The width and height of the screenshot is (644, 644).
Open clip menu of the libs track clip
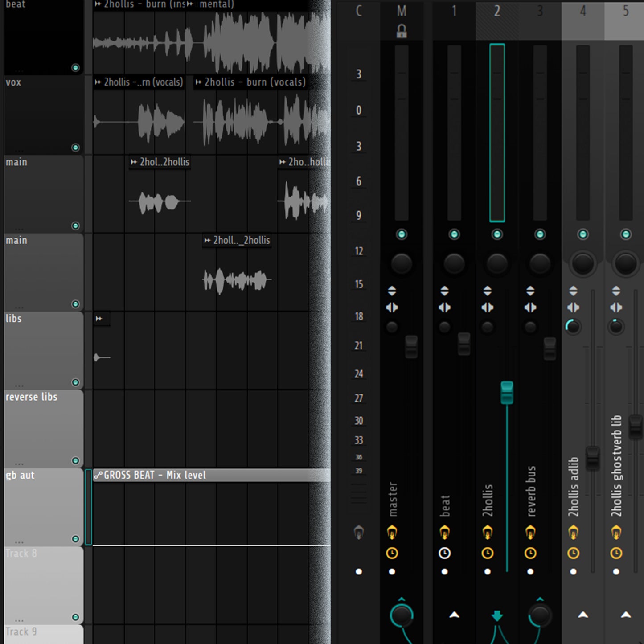click(x=99, y=319)
